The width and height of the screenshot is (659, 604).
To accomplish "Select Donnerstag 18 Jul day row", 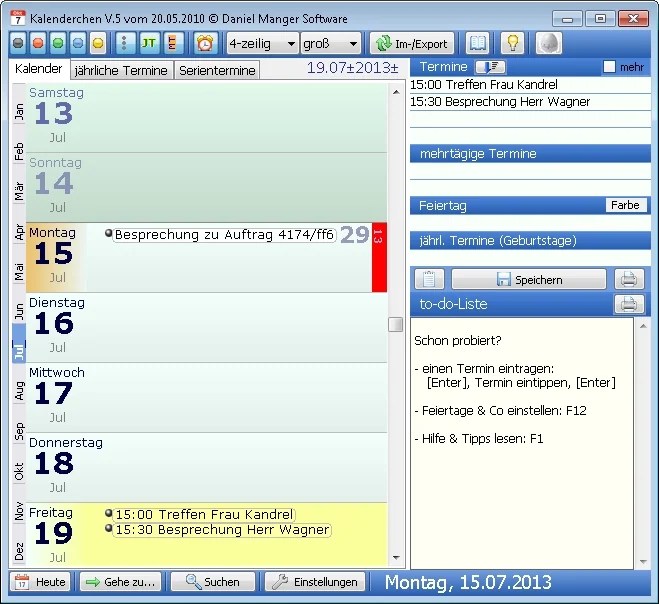I will click(206, 467).
